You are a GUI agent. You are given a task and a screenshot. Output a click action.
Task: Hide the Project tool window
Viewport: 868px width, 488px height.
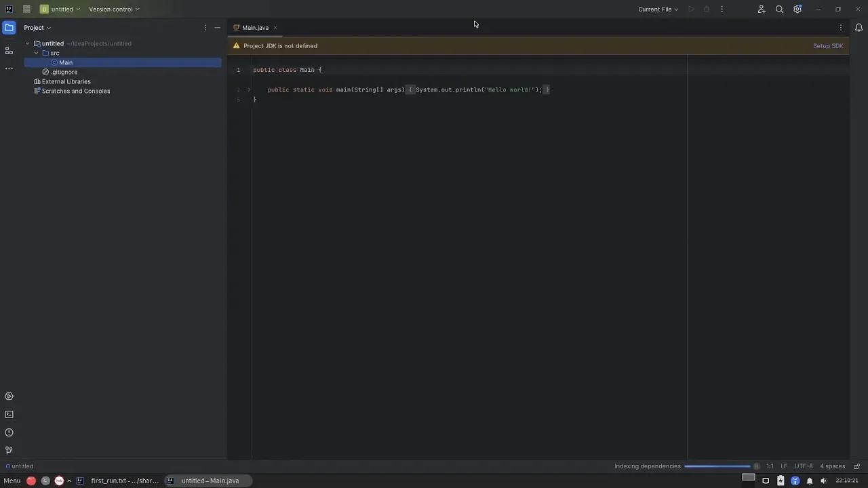coord(217,28)
